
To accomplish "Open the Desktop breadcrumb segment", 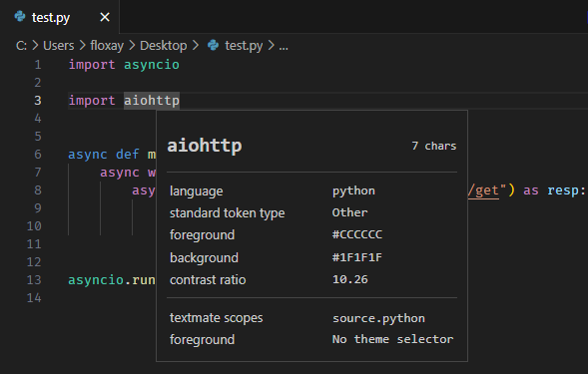I will (x=164, y=46).
